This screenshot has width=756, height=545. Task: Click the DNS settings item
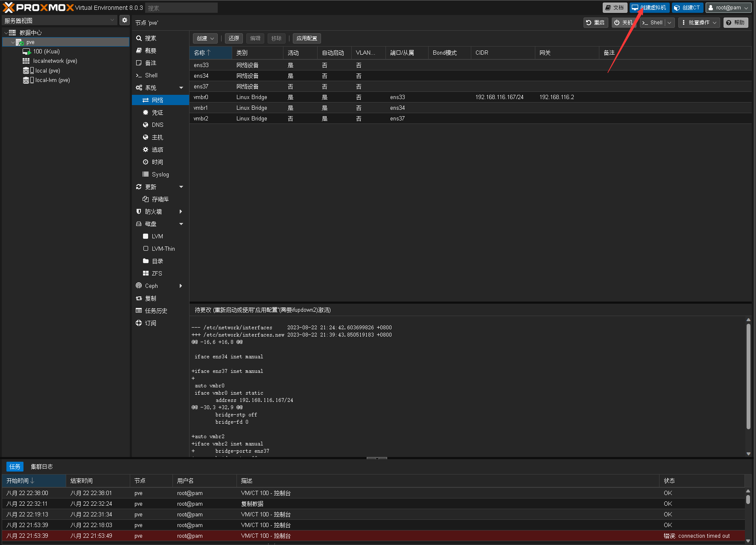[158, 125]
